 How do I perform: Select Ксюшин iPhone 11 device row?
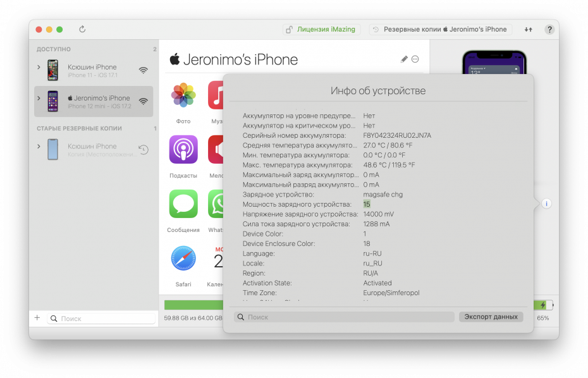(94, 71)
